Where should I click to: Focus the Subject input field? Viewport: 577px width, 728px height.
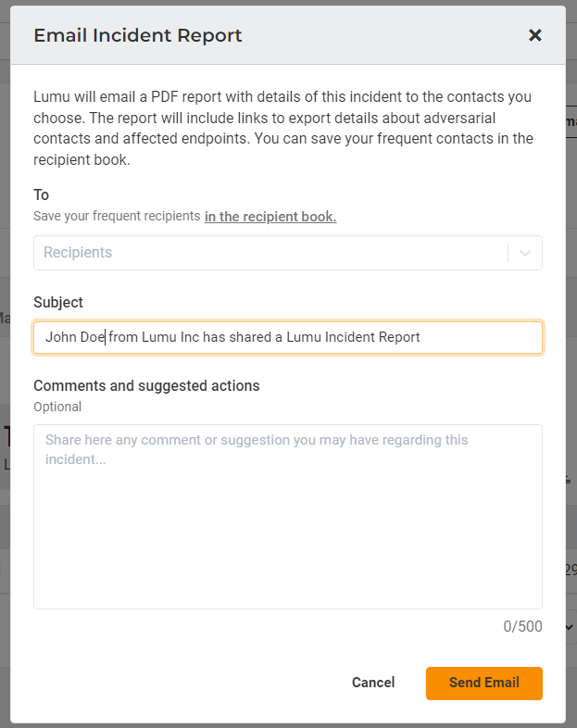click(463, 337)
